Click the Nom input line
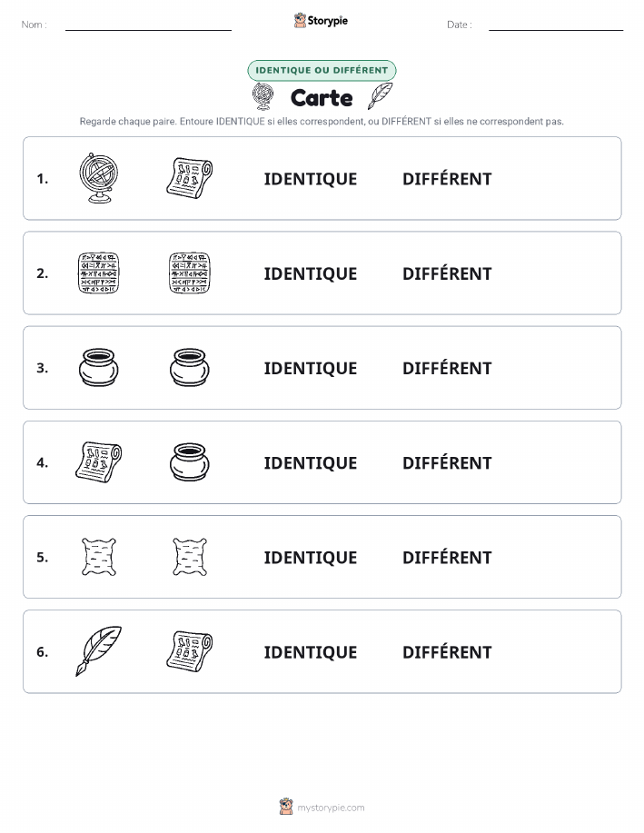Viewport: 644px width, 833px height. pyautogui.click(x=148, y=25)
